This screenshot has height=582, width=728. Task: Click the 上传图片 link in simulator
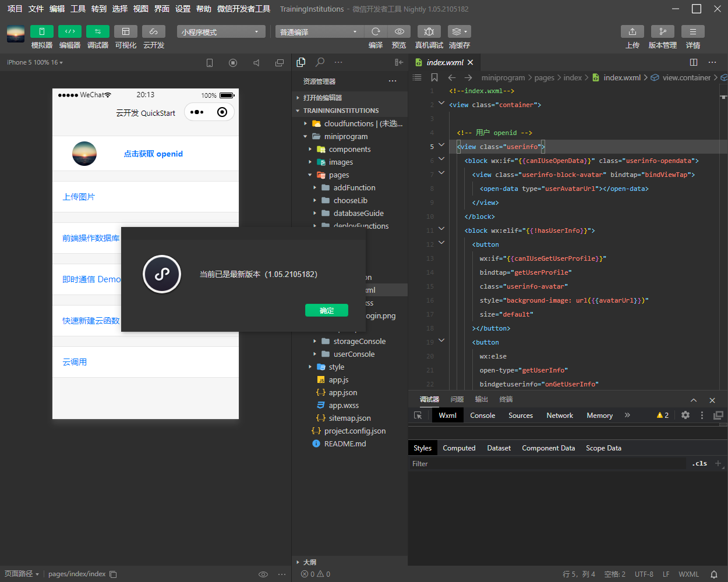79,197
